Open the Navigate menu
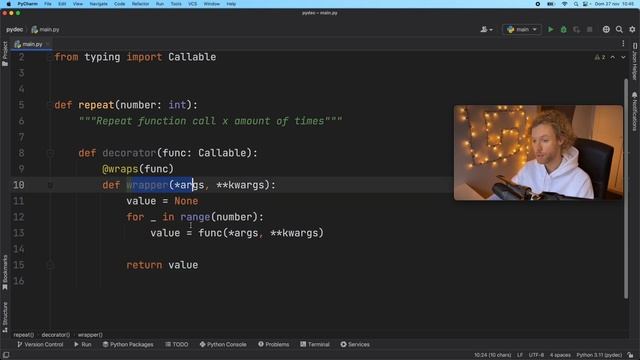Viewport: 640px width, 360px height. 98,4
